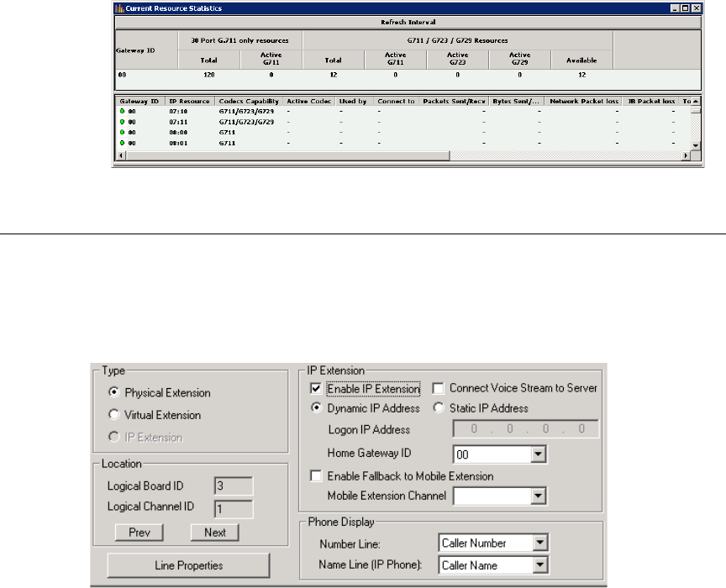Expand the Mobile Extension Channel dropdown
Viewport: 726px width, 588px height.
(x=539, y=496)
